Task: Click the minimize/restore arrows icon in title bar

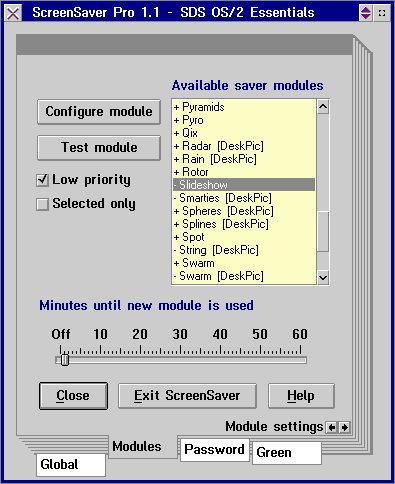Action: [366, 13]
